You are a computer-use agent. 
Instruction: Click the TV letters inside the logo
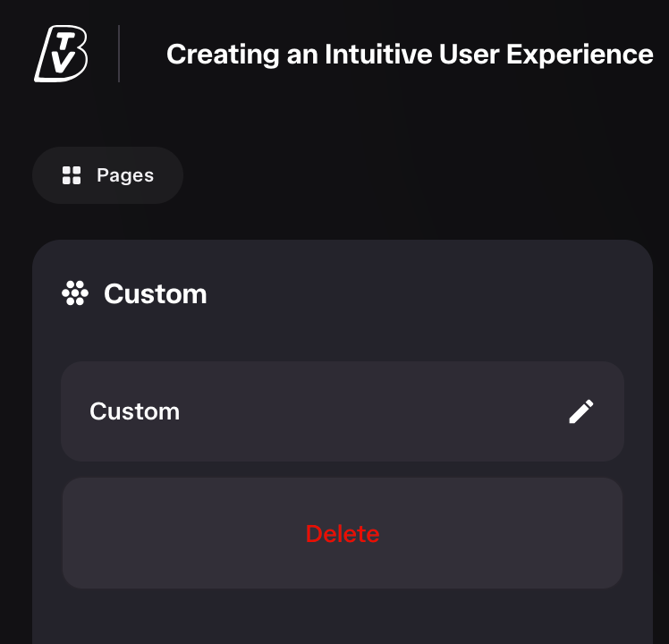tap(64, 54)
